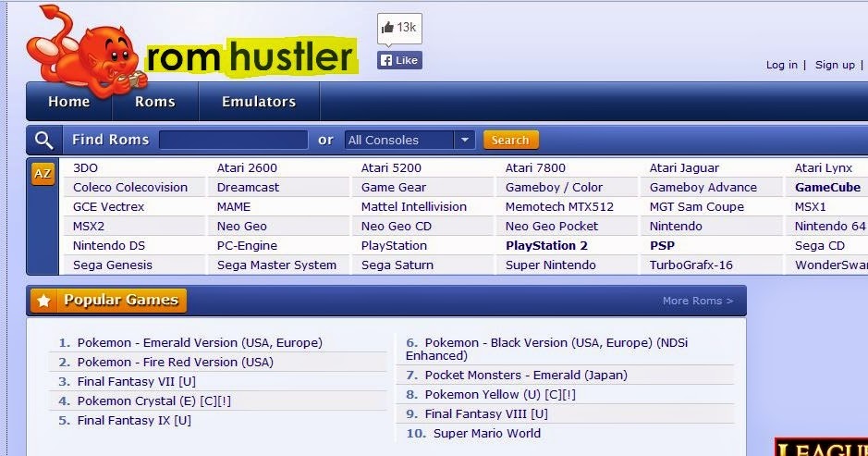This screenshot has width=868, height=456.
Task: Open Pocket Monsters - Emerald (Japan)
Action: click(x=527, y=376)
